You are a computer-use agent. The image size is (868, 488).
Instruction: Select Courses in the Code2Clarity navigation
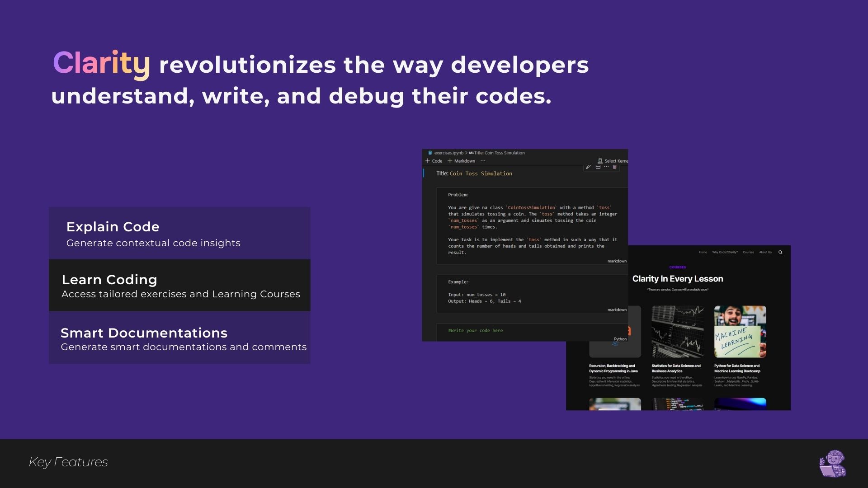749,252
